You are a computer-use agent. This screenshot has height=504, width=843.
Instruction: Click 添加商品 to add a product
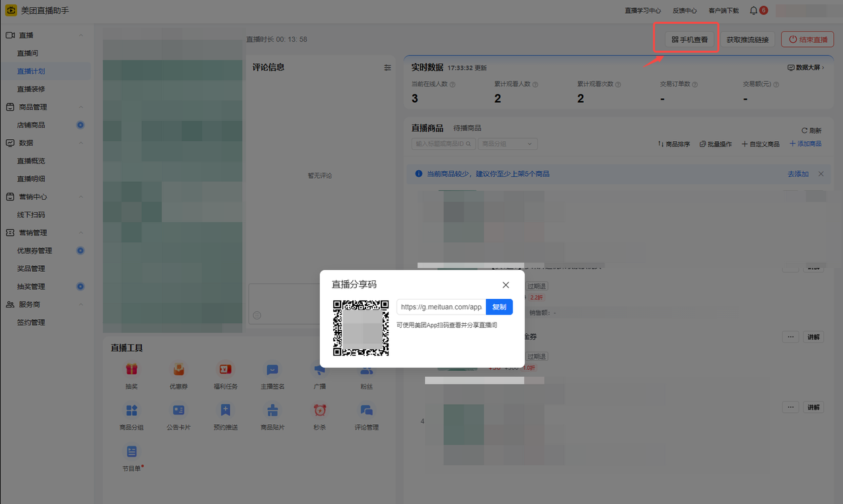[805, 144]
